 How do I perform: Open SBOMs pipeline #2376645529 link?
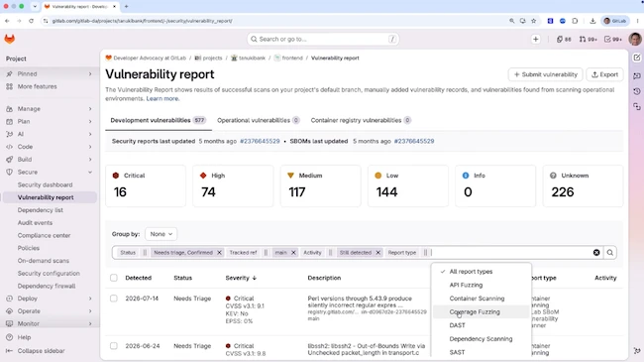[414, 141]
